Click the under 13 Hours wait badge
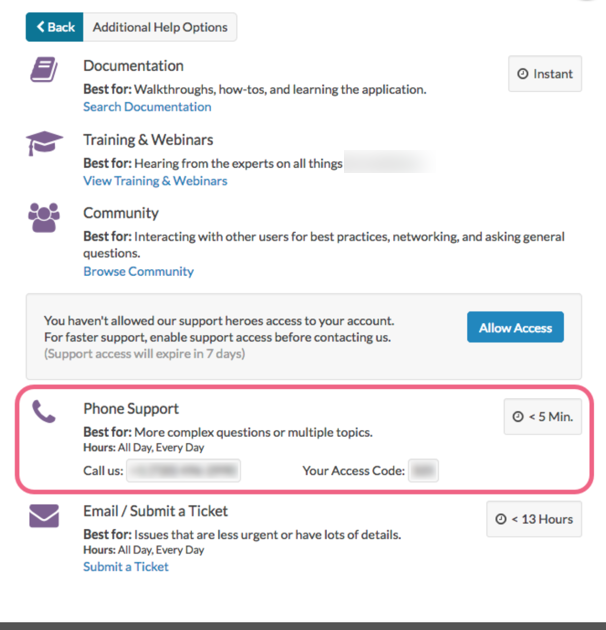This screenshot has width=606, height=630. (x=534, y=519)
